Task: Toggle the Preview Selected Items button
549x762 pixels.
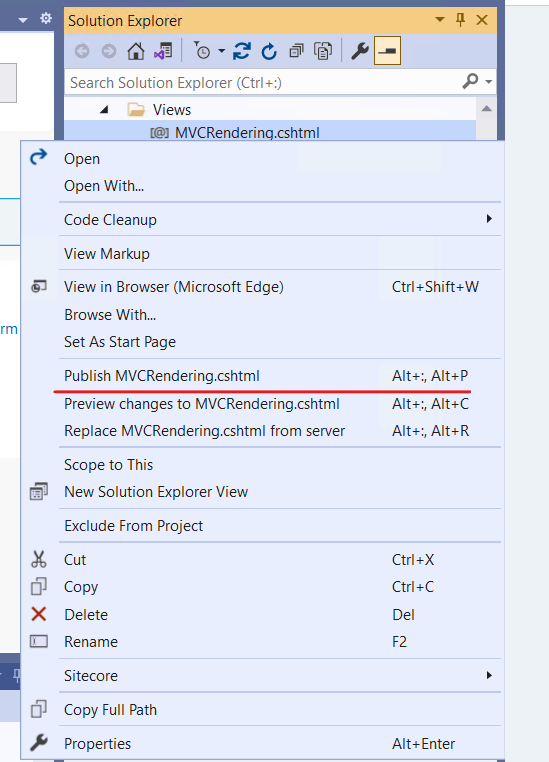Action: coord(387,51)
